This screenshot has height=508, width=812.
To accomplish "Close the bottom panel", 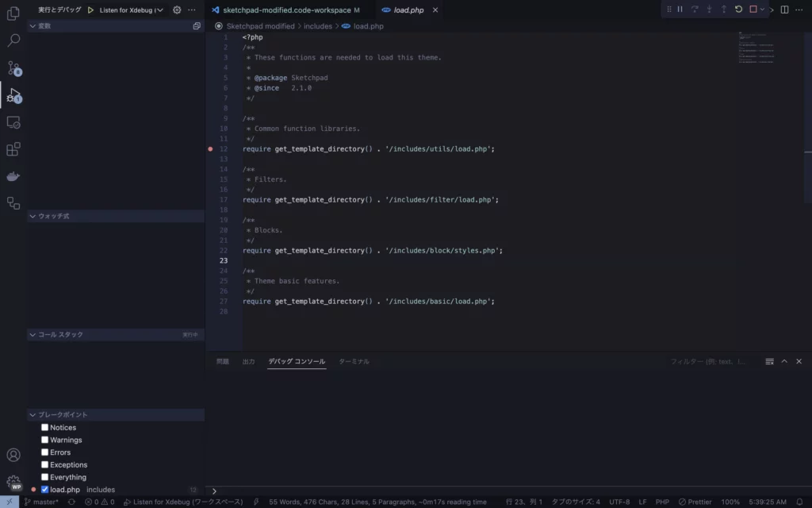I will 799,361.
